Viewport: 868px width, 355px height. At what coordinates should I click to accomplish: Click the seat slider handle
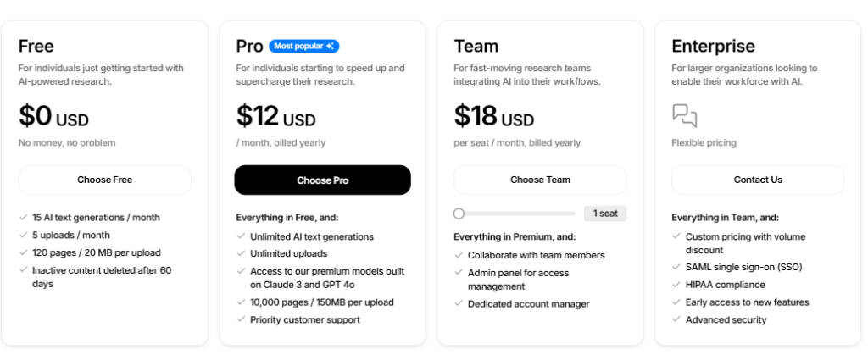pyautogui.click(x=459, y=214)
